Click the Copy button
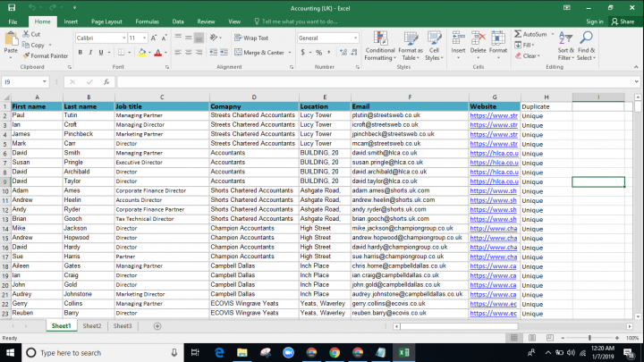Image resolution: width=644 pixels, height=362 pixels. 35,46
